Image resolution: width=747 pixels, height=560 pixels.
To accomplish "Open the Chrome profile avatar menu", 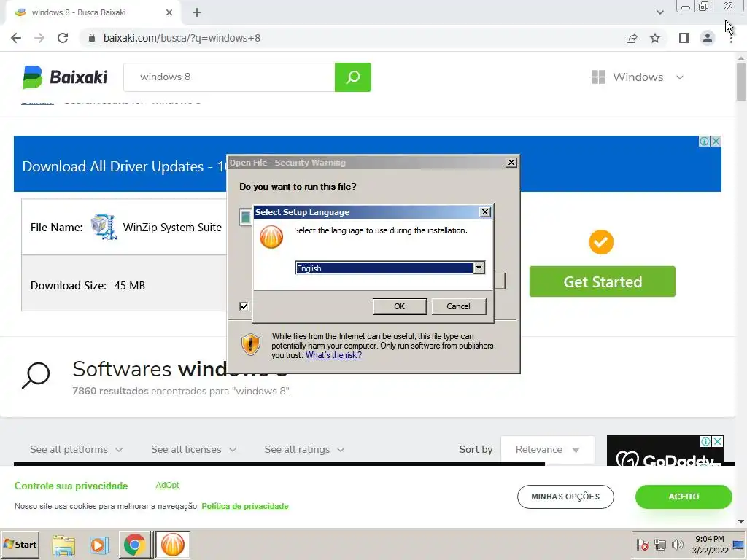I will tap(708, 38).
